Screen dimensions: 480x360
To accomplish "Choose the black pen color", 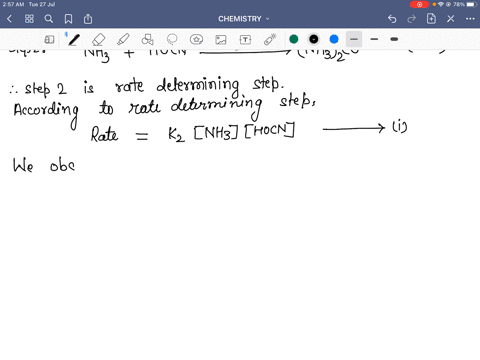I will click(314, 39).
